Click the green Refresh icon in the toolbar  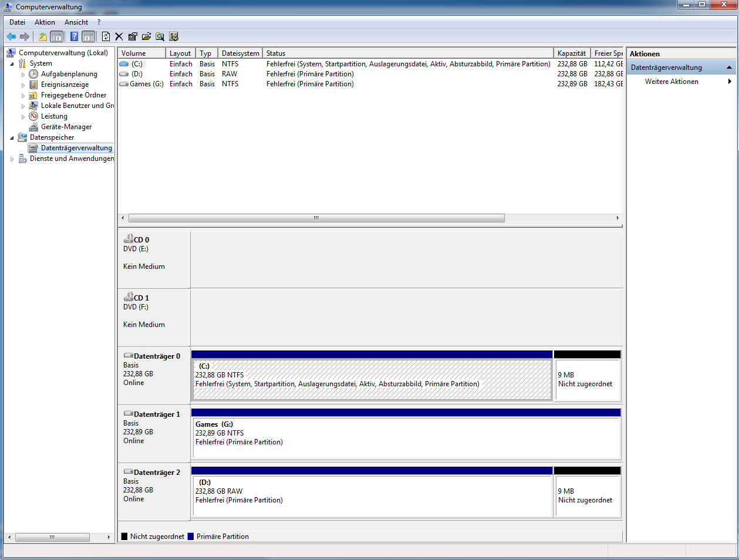click(x=106, y=36)
